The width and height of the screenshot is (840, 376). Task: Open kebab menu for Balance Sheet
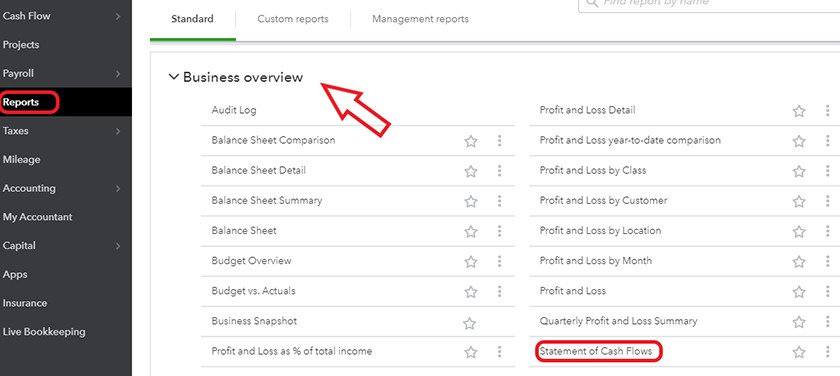499,231
